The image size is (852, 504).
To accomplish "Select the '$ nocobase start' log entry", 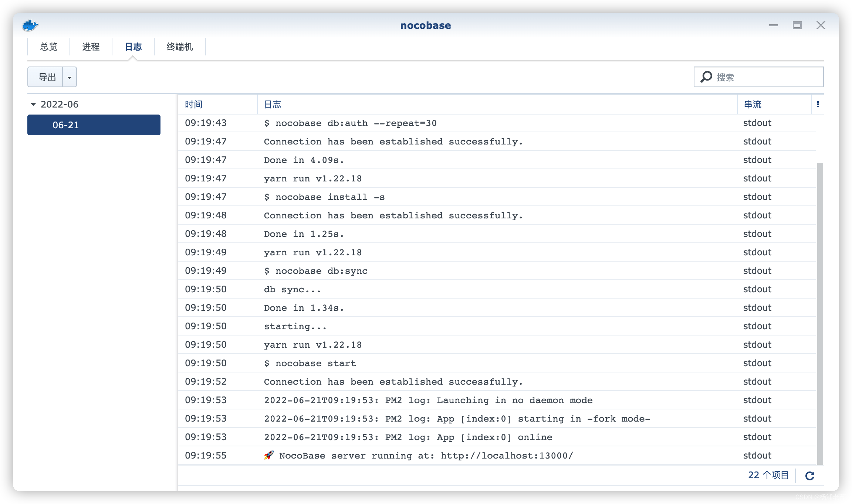I will (310, 363).
